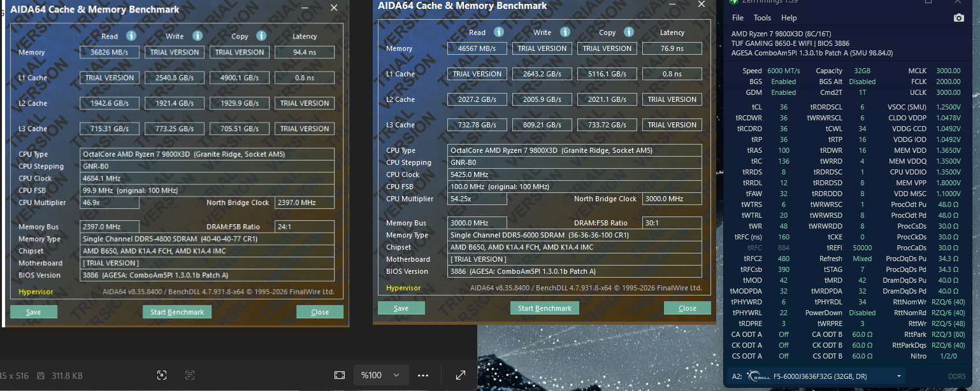Click info icon beside Write in left AIDA64
The height and width of the screenshot is (391, 980).
[x=198, y=36]
